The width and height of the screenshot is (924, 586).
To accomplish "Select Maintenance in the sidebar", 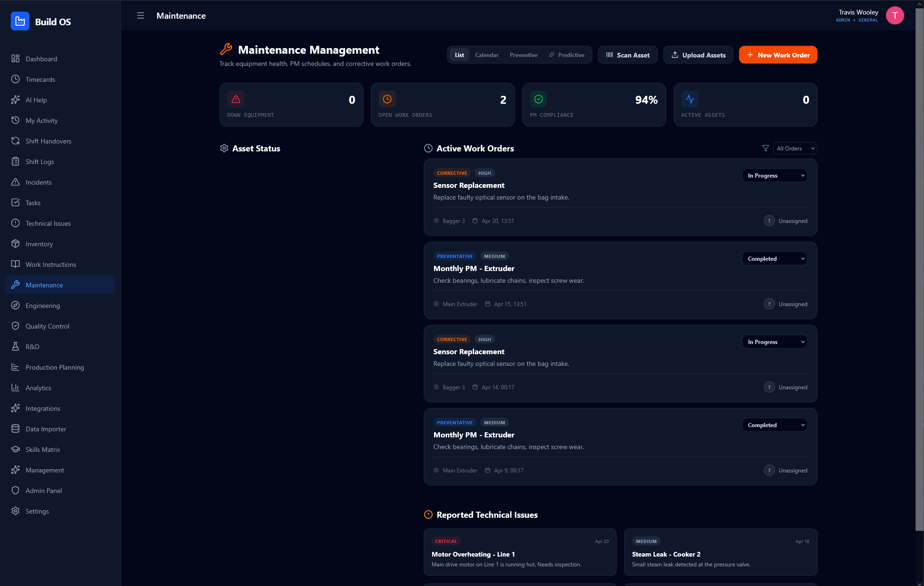I will pyautogui.click(x=60, y=285).
